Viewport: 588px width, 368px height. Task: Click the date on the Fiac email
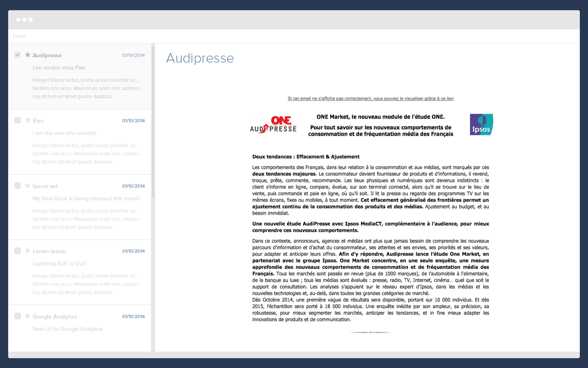click(x=134, y=121)
